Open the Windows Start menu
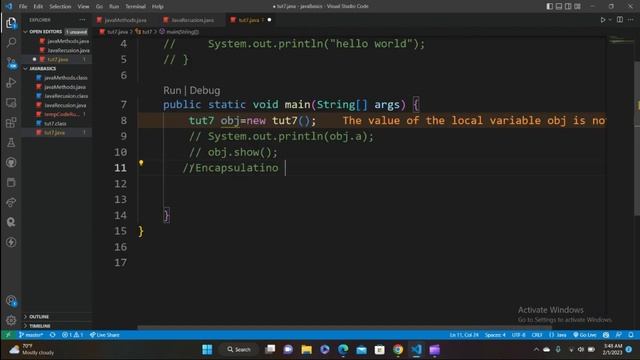Screen dimensions: 640x360 tap(207, 349)
